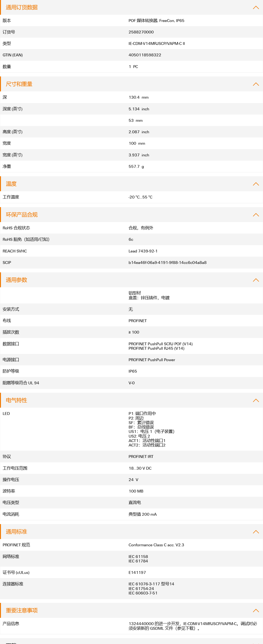The height and width of the screenshot is (644, 263).
Task: Click the protocol value PROFINET IRT
Action: (x=141, y=457)
